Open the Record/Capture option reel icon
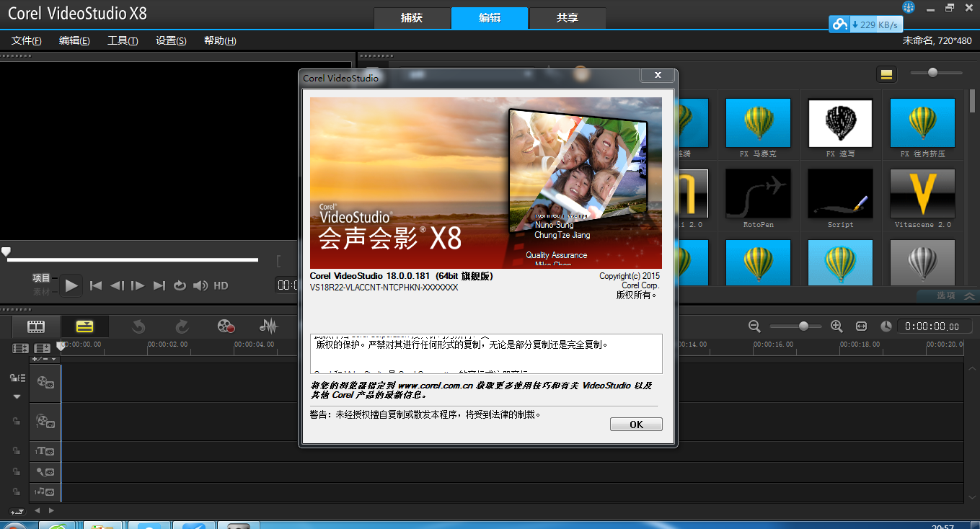Screen dimensions: 980x529 coord(226,326)
